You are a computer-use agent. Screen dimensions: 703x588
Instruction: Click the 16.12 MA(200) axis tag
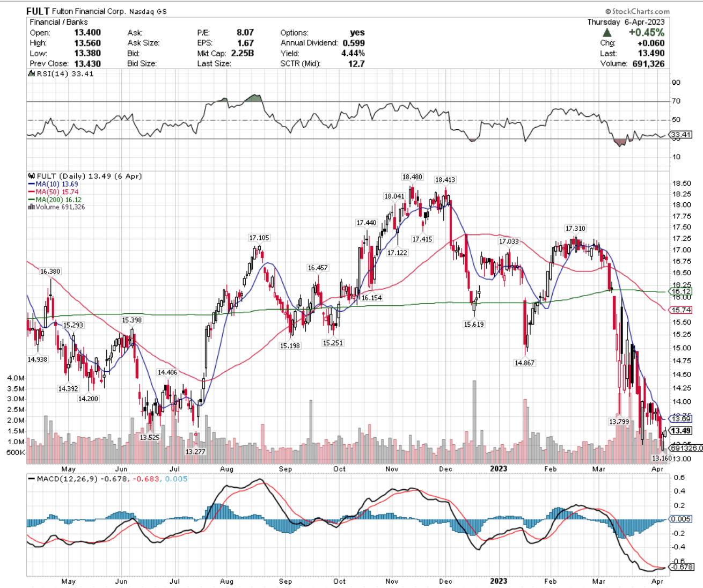tap(682, 291)
